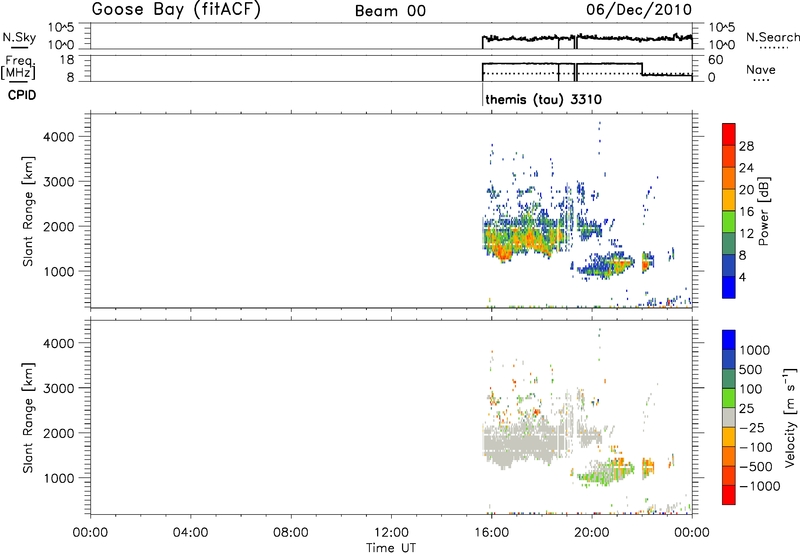Click the frequency step-down in the Freq trace near 22:00
Screen dimensions: 800x554
(642, 69)
